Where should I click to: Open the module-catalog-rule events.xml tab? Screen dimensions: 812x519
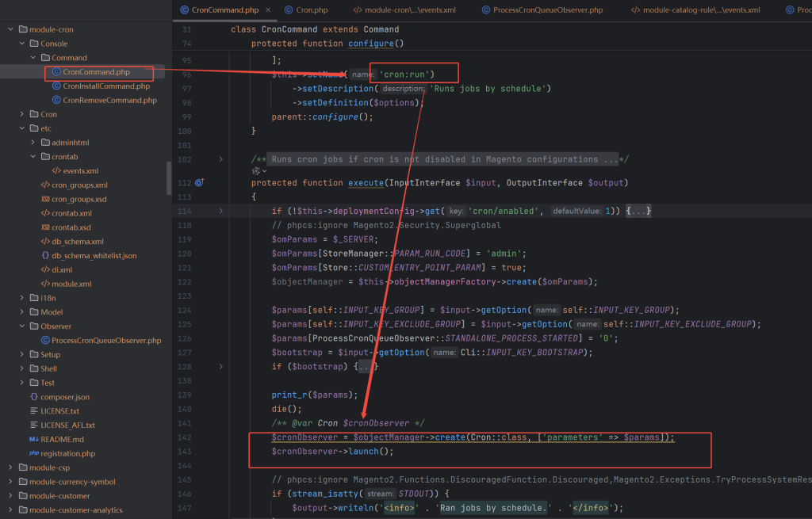point(695,10)
